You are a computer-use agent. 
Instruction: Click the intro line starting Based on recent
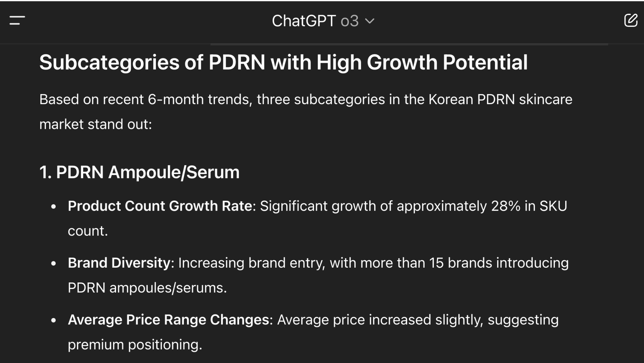(x=306, y=99)
